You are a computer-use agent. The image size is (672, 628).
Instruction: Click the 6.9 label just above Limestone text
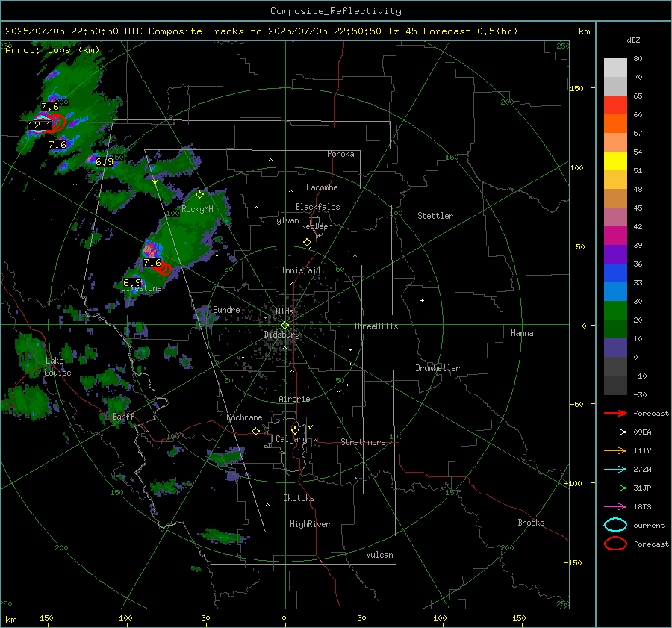click(x=132, y=282)
